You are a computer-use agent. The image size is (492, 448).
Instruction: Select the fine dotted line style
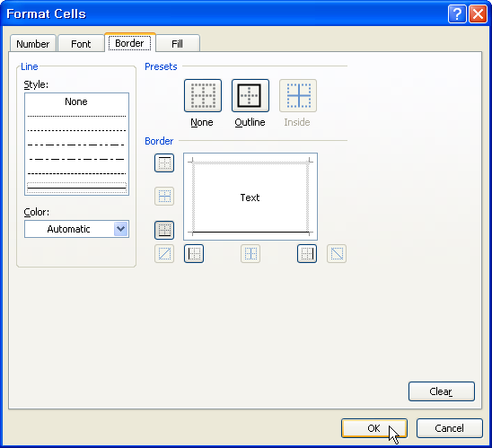point(76,116)
